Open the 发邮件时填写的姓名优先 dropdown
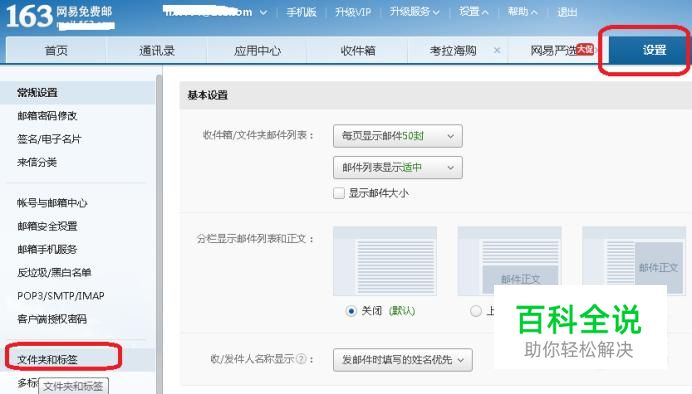This screenshot has height=394, width=692. pyautogui.click(x=402, y=360)
